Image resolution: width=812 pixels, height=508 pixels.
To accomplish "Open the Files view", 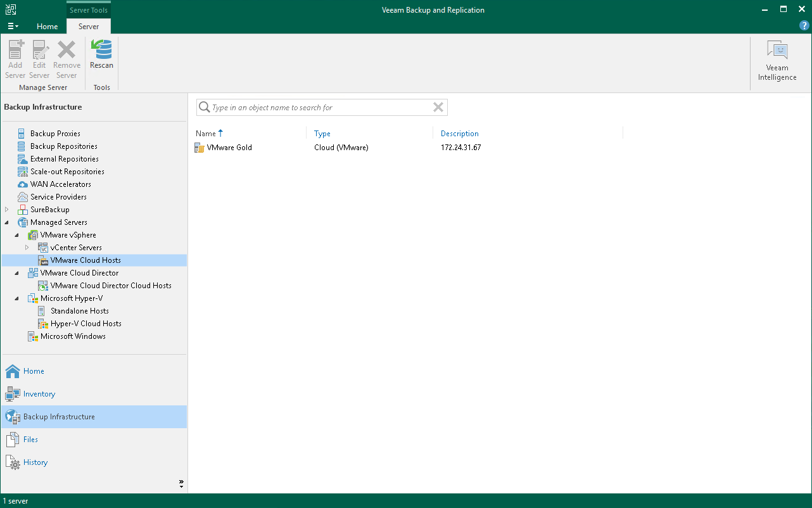I will [x=94, y=440].
